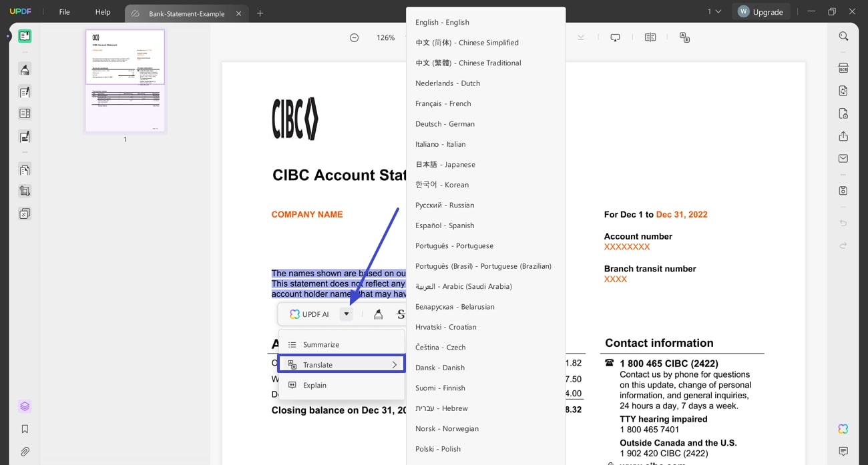Click the Upgrade button
This screenshot has width=868, height=465.
pos(761,11)
